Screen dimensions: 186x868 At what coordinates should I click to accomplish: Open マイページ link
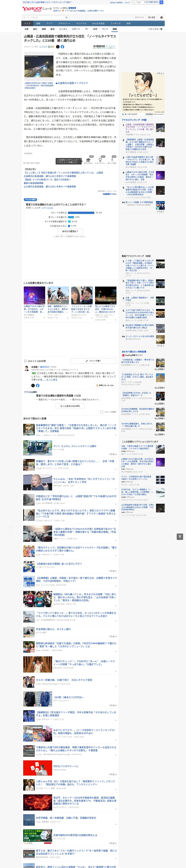point(139,17)
